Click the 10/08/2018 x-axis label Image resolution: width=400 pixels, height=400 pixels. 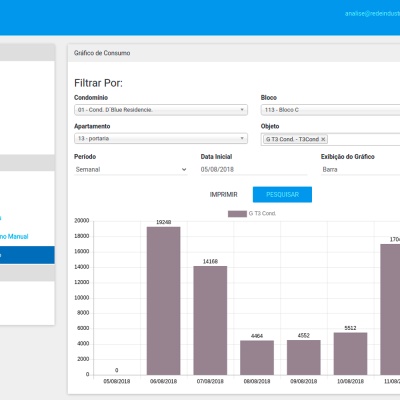[350, 381]
